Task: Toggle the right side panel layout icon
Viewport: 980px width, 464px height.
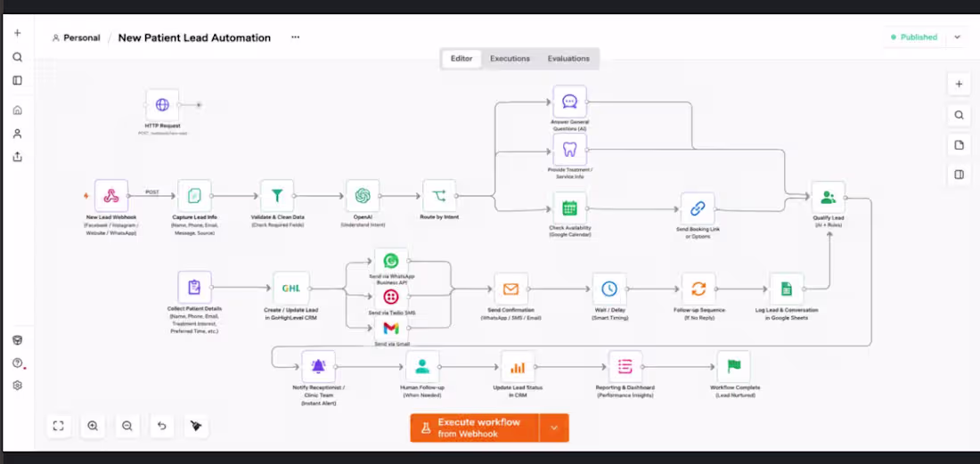Action: point(959,175)
